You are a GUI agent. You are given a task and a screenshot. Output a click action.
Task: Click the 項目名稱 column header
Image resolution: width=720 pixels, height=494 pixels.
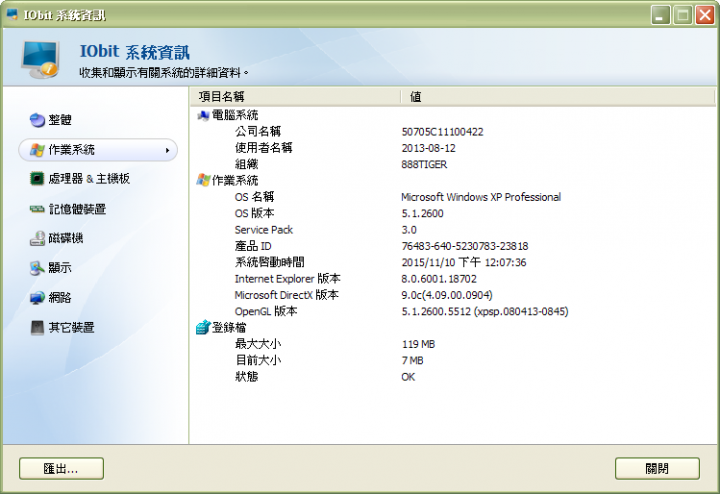tap(296, 96)
